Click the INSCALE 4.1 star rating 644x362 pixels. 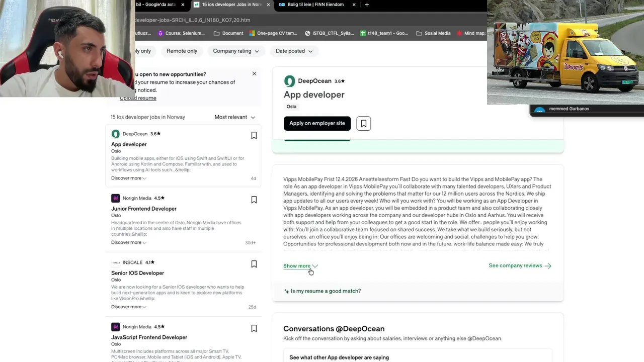pos(150,262)
